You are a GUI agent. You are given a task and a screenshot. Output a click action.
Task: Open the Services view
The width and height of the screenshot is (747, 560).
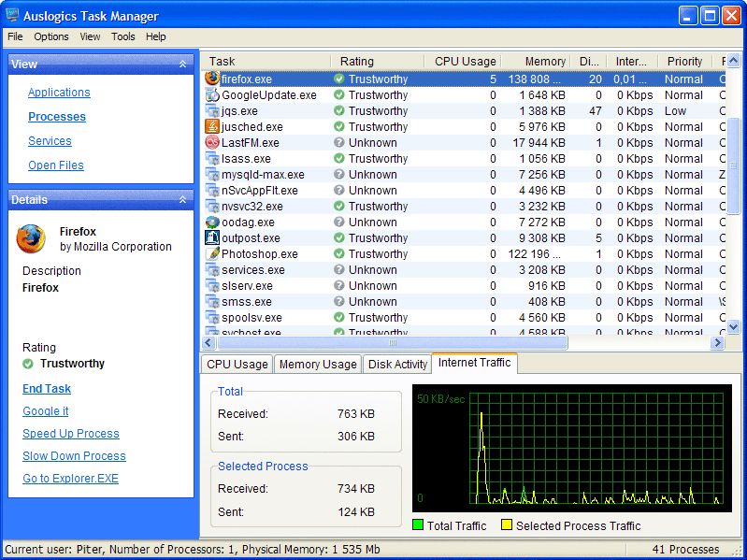tap(50, 141)
